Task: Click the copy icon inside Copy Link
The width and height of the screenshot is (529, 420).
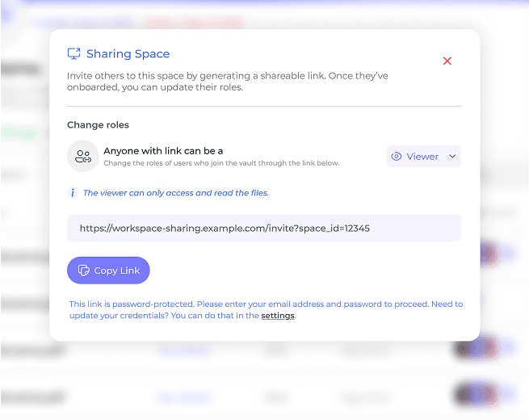Action: tap(84, 271)
